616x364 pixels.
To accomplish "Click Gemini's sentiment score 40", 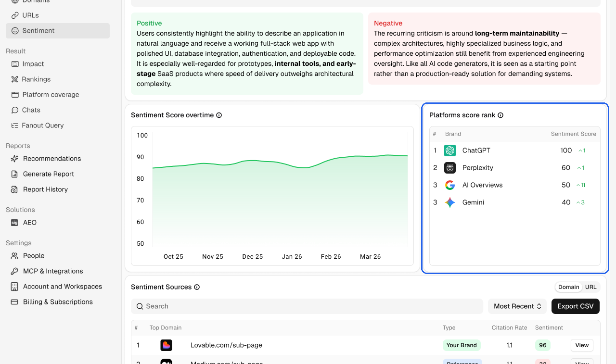I will pos(566,202).
